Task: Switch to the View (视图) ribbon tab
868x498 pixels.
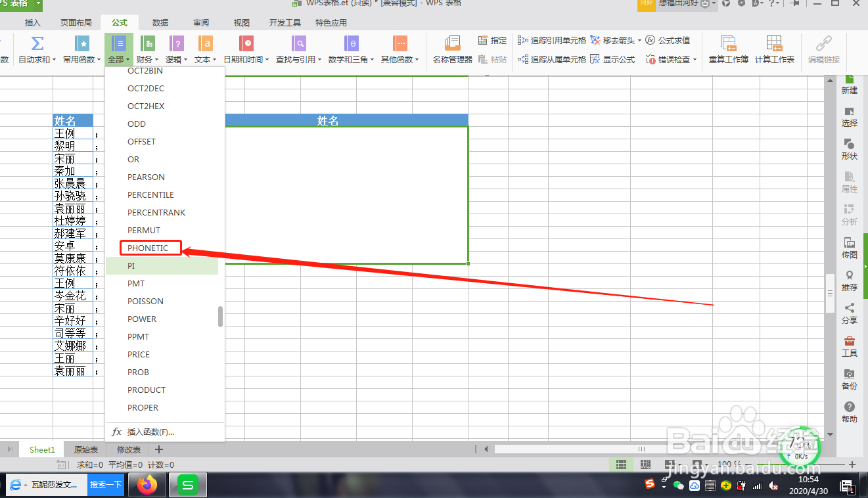Action: (x=242, y=23)
